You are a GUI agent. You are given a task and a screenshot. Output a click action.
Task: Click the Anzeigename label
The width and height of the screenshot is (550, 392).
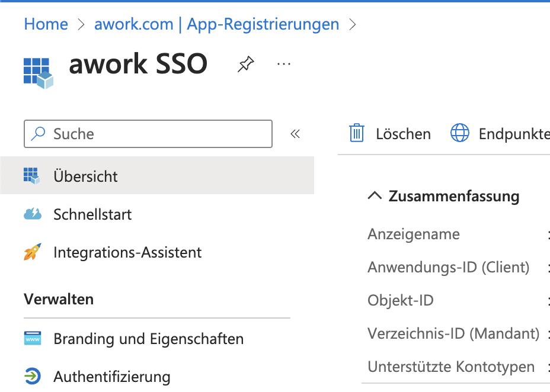[x=414, y=234]
